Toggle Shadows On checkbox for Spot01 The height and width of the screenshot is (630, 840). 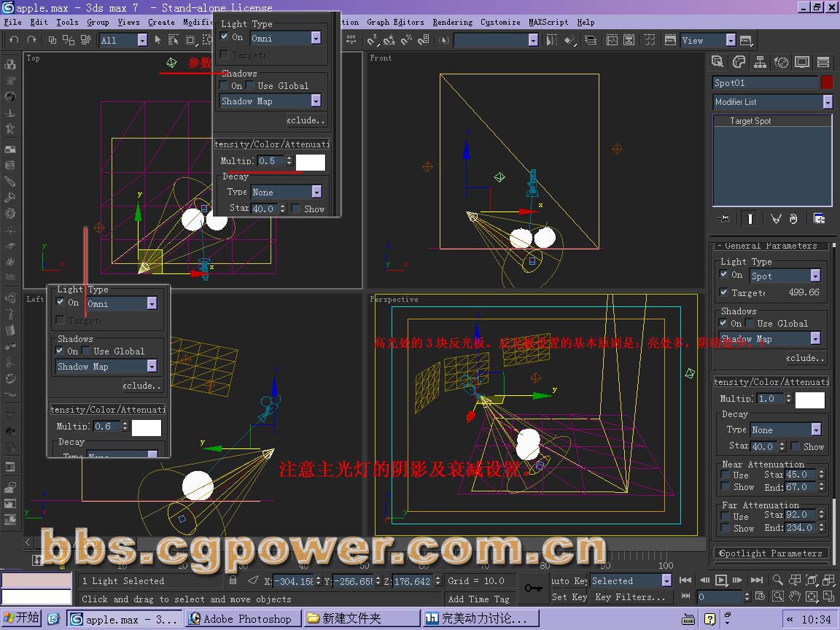(x=724, y=323)
